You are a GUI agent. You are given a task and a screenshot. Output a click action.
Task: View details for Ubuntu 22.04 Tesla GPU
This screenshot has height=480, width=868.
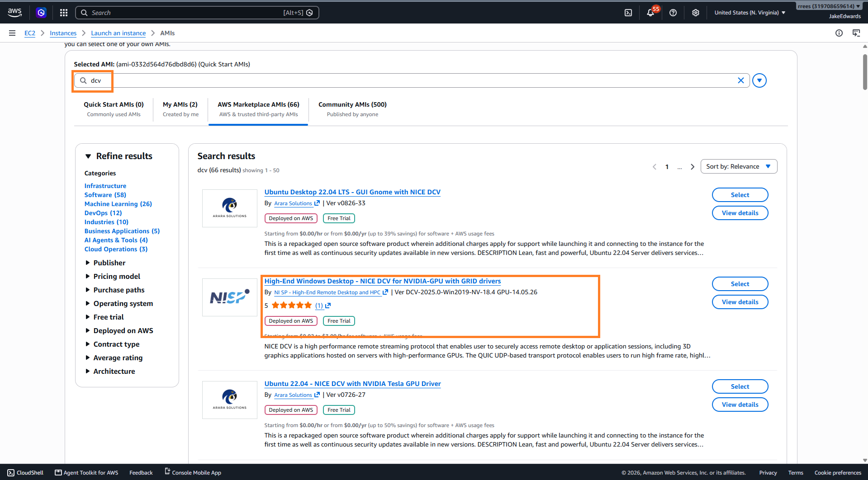[x=740, y=405]
